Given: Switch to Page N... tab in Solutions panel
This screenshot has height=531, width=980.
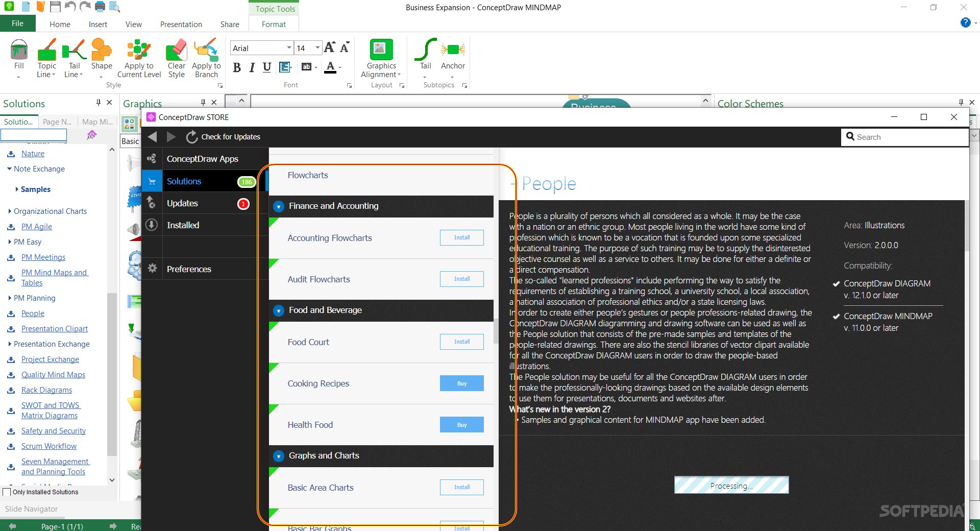Looking at the screenshot, I should click(x=57, y=122).
